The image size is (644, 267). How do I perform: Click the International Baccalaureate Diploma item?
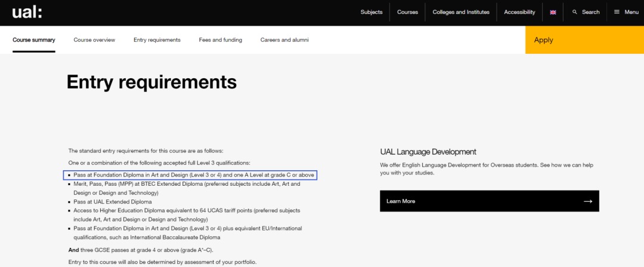coord(188,233)
